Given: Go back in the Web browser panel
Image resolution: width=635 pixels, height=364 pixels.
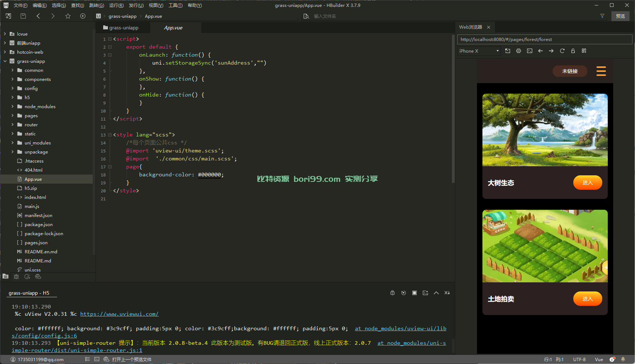Looking at the screenshot, I should pos(541,51).
